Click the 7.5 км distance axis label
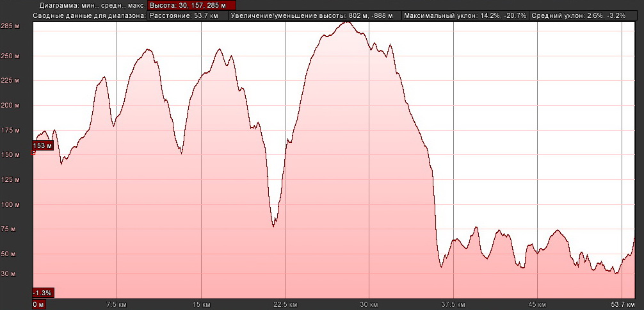Image resolution: width=644 pixels, height=310 pixels. coord(117,304)
